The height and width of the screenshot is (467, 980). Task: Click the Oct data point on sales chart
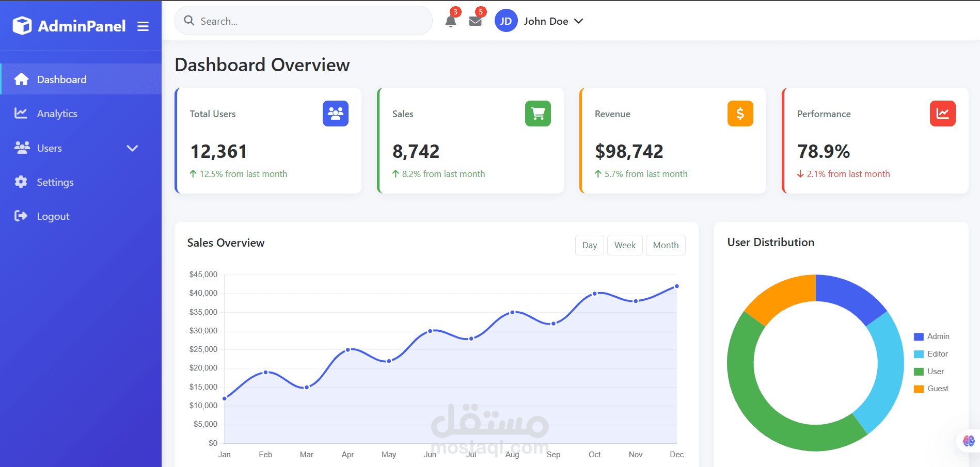(595, 294)
